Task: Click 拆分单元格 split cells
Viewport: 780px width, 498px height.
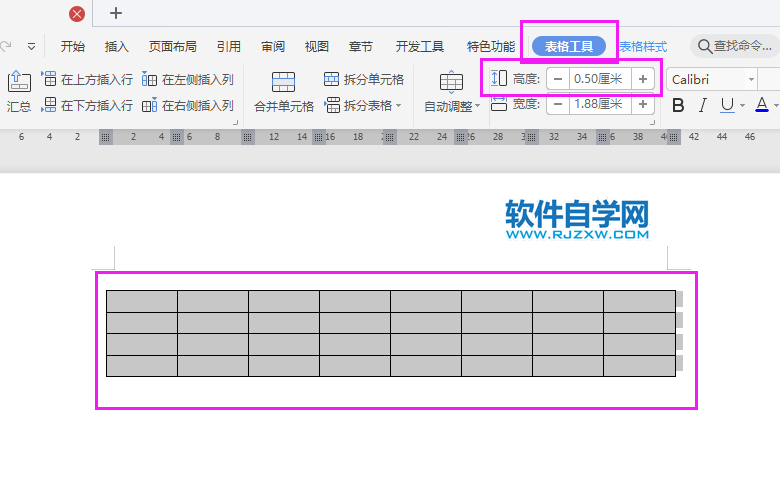Action: pyautogui.click(x=364, y=79)
